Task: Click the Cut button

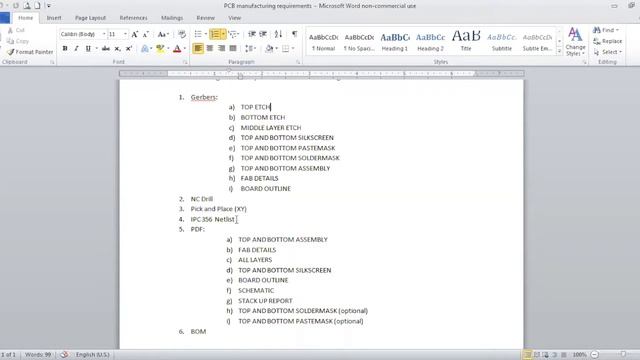Action: point(16,30)
